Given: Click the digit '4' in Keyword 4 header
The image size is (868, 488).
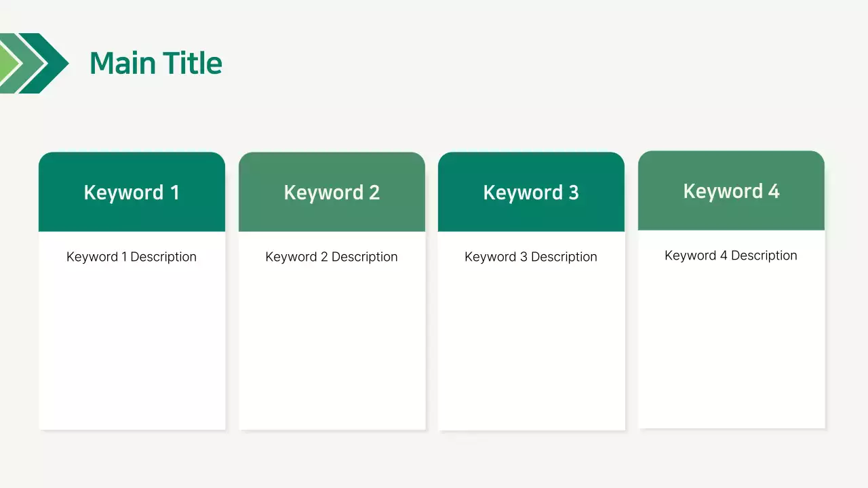Looking at the screenshot, I should (774, 191).
